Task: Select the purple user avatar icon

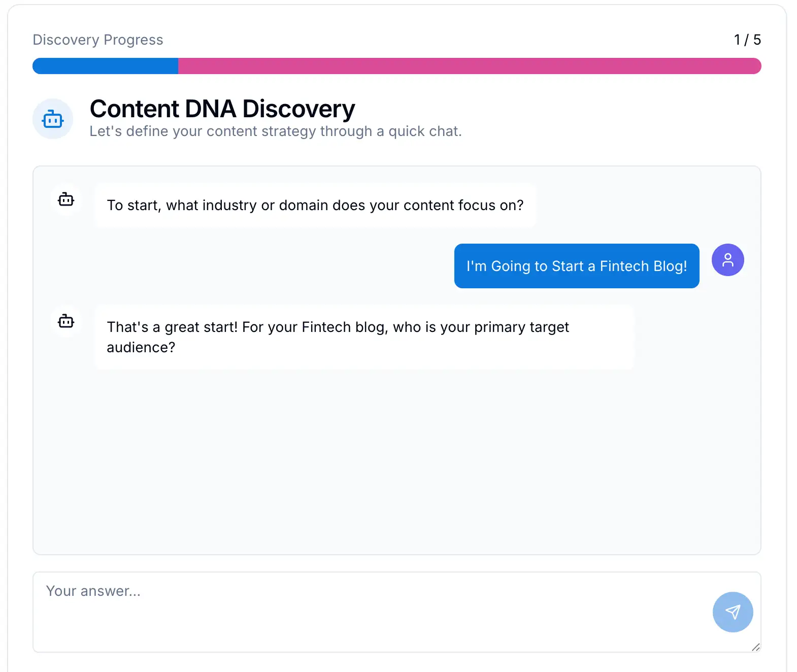Action: point(727,259)
